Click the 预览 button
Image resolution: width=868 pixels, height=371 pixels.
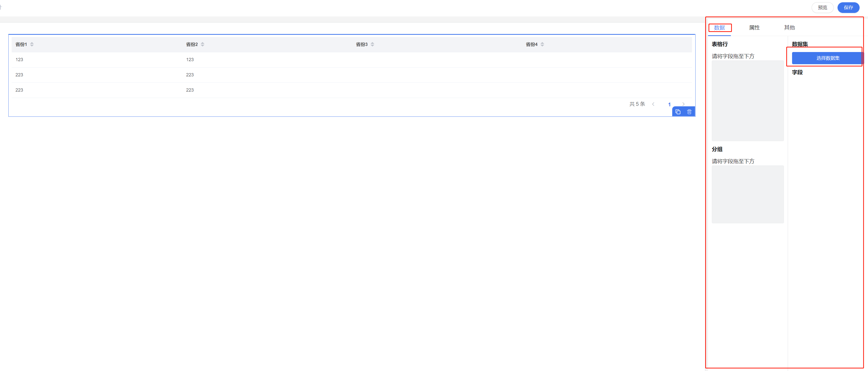click(x=822, y=7)
